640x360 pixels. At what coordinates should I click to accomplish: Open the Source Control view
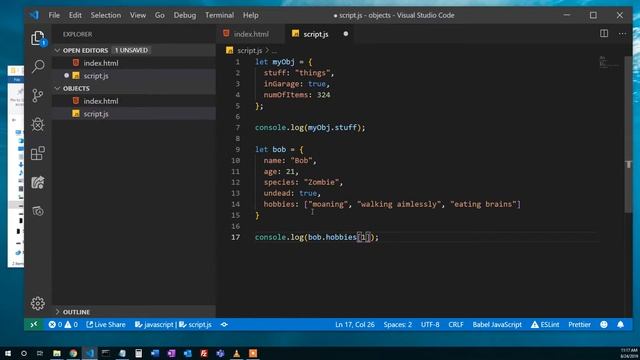pos(38,95)
